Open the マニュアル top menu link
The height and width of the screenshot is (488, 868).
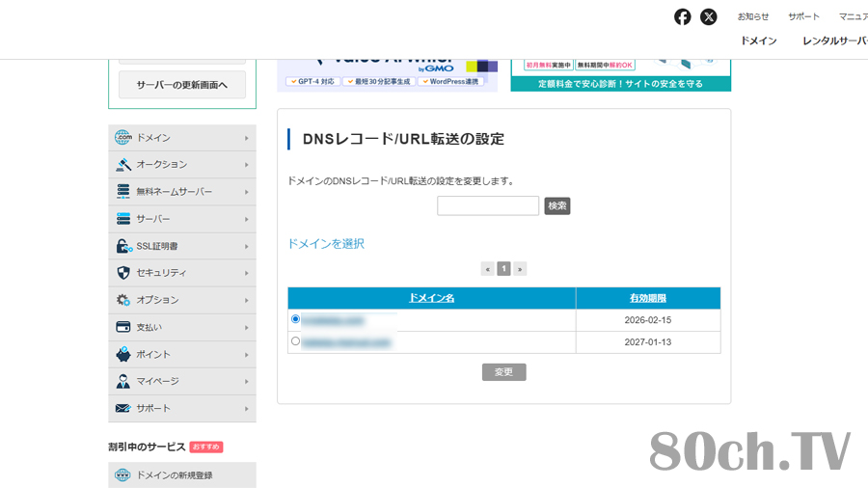(x=854, y=16)
